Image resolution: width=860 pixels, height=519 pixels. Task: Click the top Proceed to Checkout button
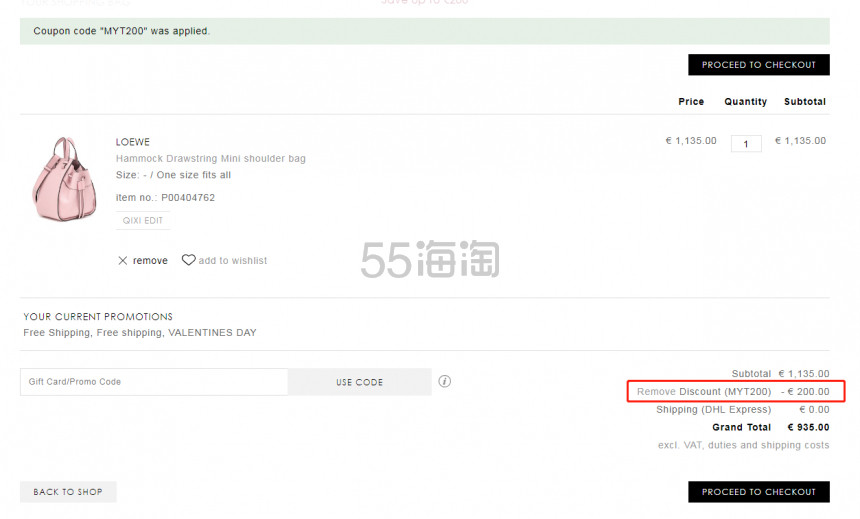[759, 65]
